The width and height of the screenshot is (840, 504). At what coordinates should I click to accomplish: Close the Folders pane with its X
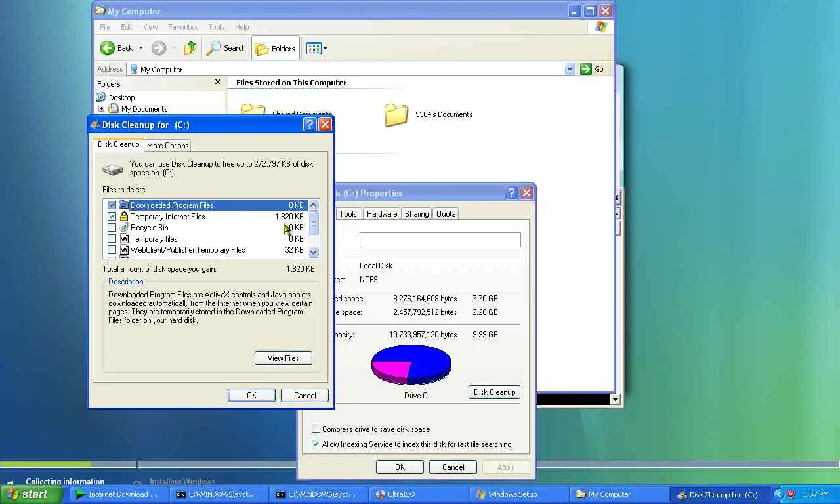218,82
